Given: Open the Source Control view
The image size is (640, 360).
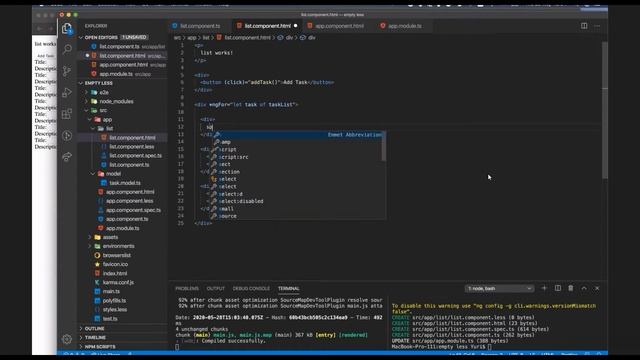Looking at the screenshot, I should click(x=67, y=71).
